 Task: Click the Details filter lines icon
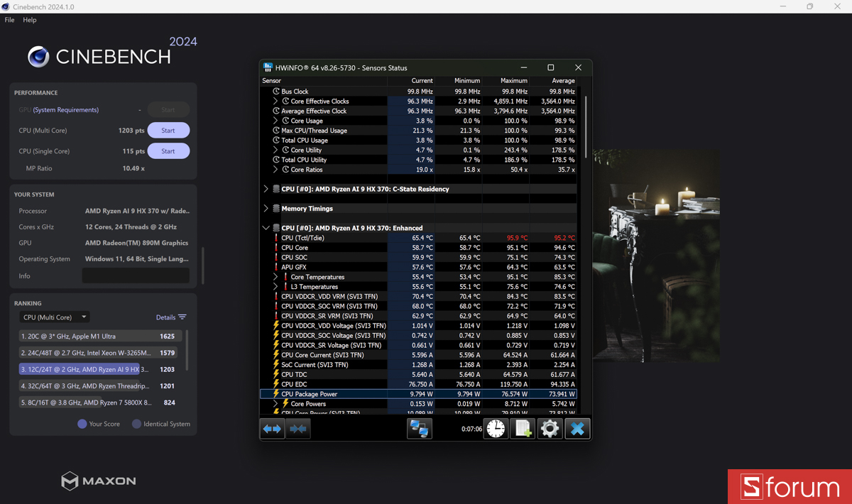pyautogui.click(x=182, y=317)
